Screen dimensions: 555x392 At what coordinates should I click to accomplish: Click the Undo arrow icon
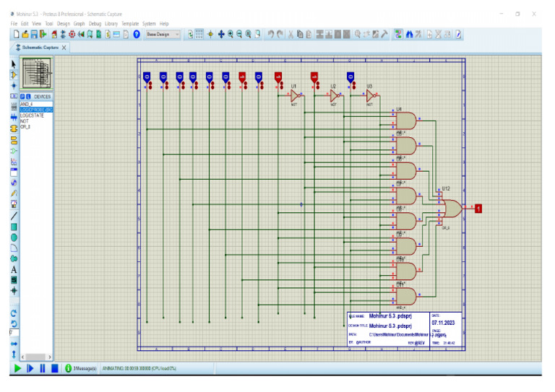pyautogui.click(x=270, y=34)
